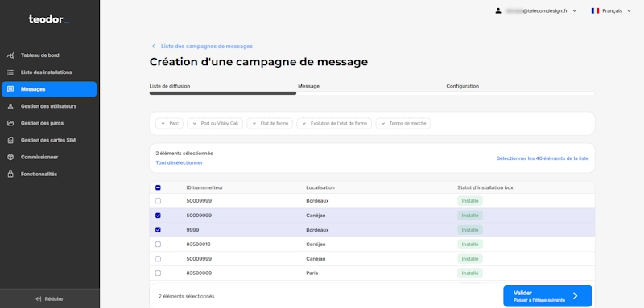
Task: Open Liste des installations menu item
Action: pos(49,72)
